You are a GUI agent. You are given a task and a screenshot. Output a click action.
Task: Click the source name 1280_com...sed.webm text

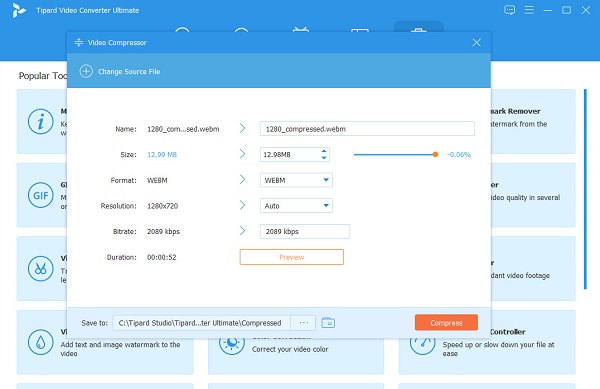tap(183, 129)
